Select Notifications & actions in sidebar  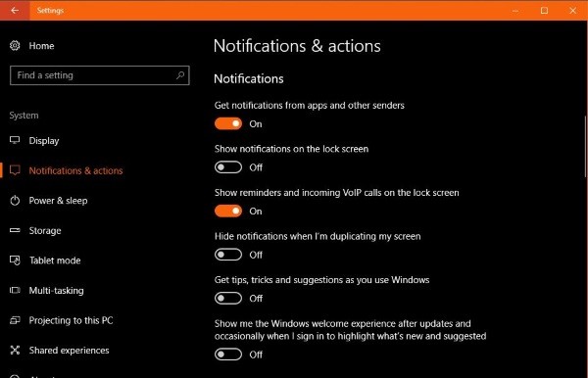click(75, 170)
